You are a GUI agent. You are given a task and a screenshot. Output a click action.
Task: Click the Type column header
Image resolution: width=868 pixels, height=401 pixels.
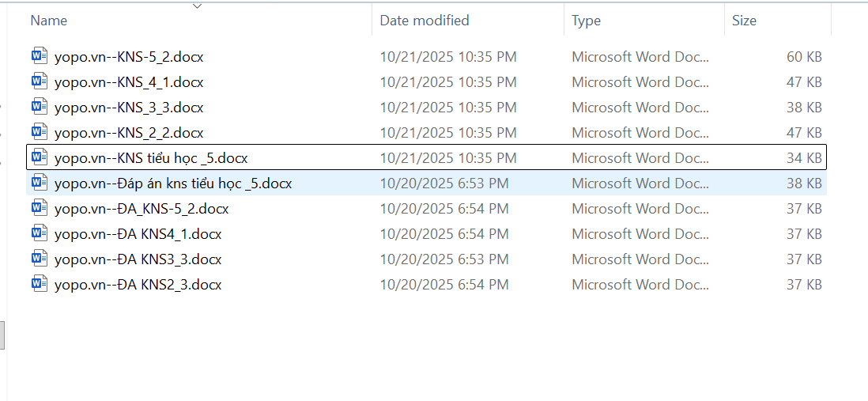pos(586,21)
